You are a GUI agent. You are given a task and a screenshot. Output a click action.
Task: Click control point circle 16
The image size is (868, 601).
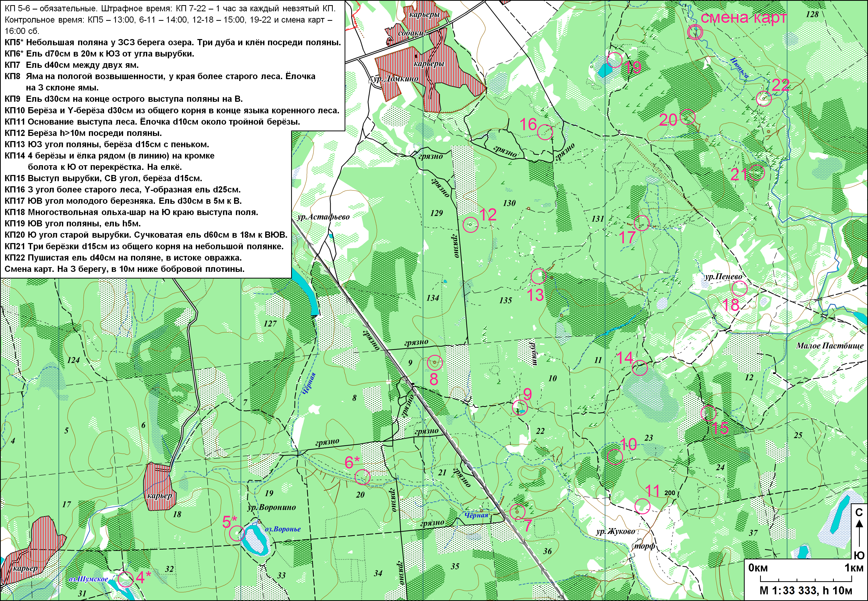(545, 132)
